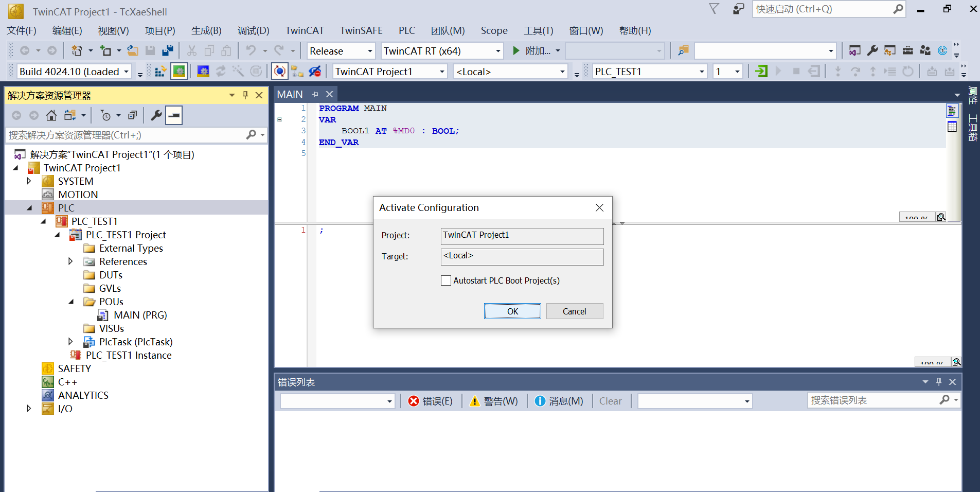Click Collapse All in Solution Explorer toolbar

point(133,115)
